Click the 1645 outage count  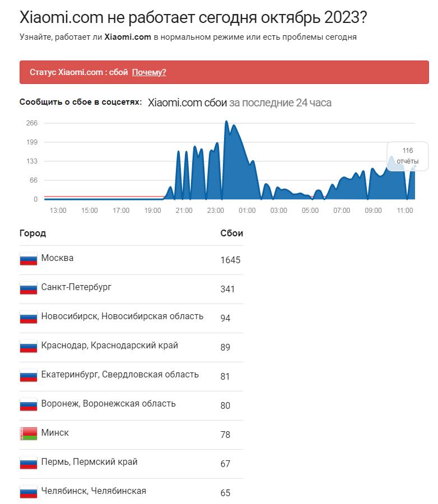[231, 260]
